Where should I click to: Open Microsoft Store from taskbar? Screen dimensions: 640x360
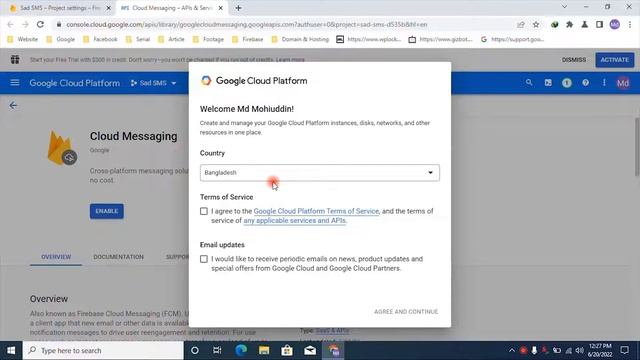[287, 350]
